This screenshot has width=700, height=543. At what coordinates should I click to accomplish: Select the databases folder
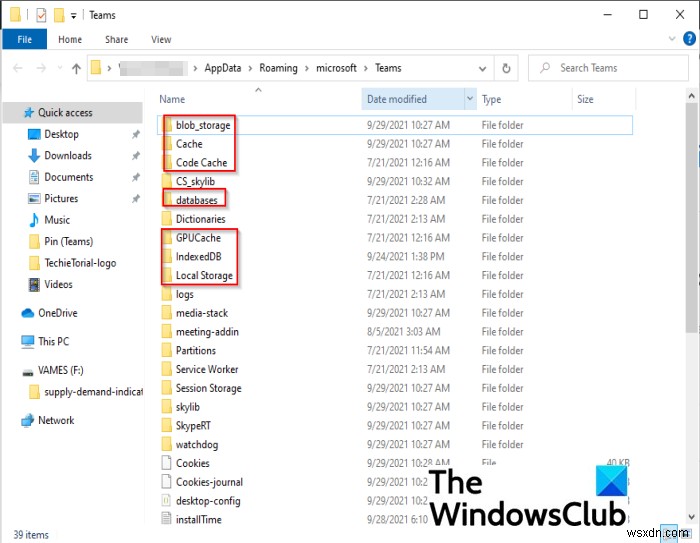[x=196, y=200]
